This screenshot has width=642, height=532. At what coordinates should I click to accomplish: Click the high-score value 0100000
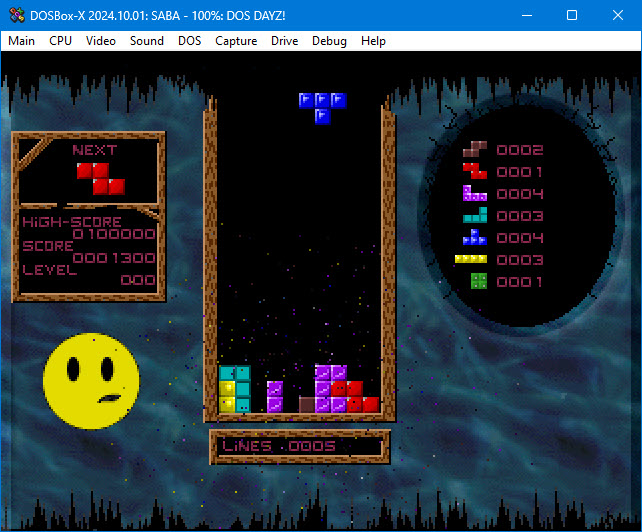[x=114, y=234]
